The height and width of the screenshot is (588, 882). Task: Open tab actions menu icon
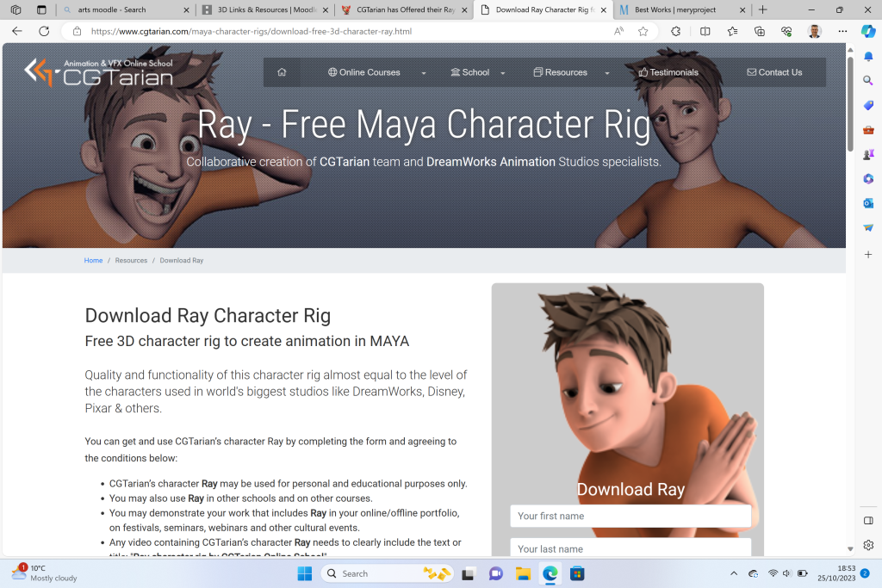[x=41, y=9]
